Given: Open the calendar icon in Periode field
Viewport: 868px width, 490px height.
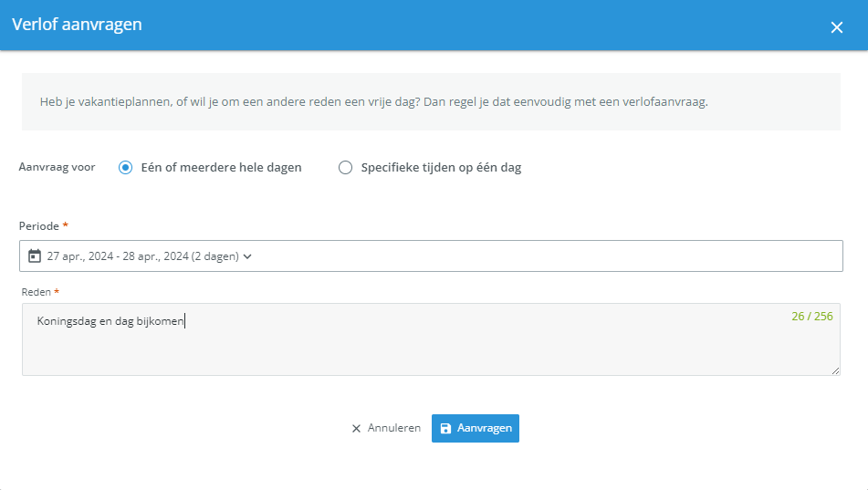Looking at the screenshot, I should (35, 255).
